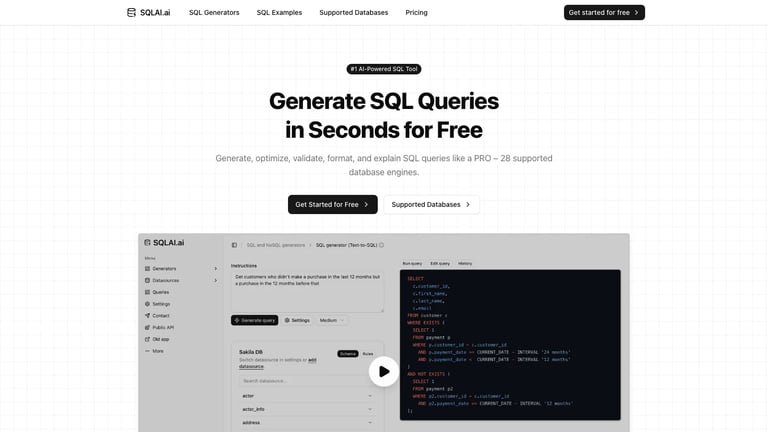Expand the Datasources chevron in demo sidebar
The image size is (768, 432).
(216, 280)
